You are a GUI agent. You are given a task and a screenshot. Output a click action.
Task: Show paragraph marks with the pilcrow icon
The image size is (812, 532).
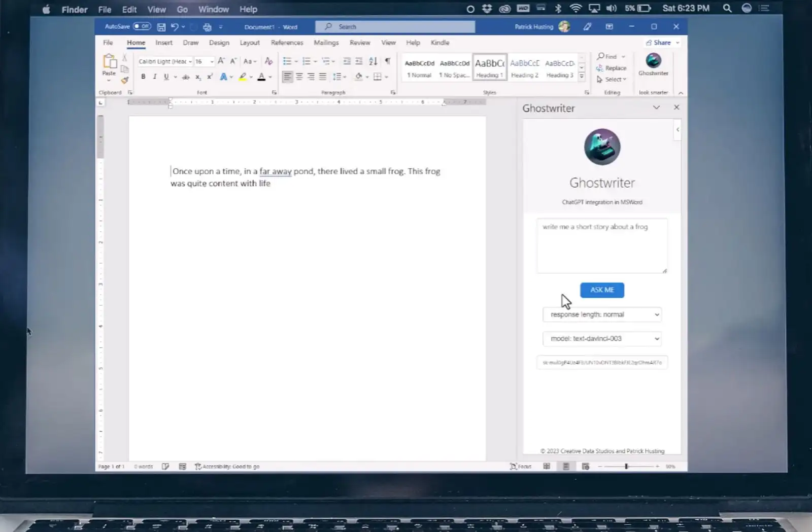(388, 61)
